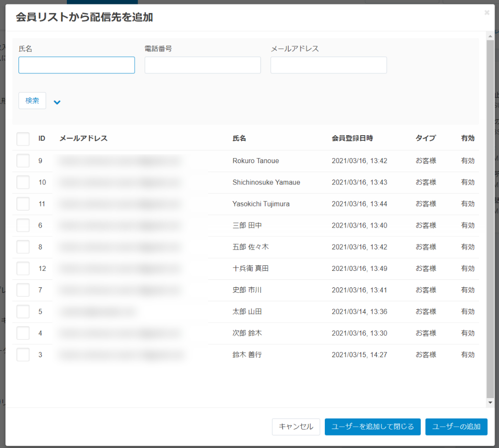The image size is (499, 448).
Task: Click the name 五郎 佐々木
Action: pyautogui.click(x=250, y=247)
